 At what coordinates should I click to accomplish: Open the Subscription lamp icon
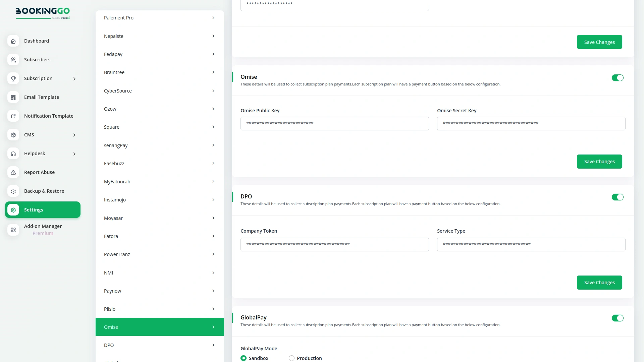[x=13, y=78]
